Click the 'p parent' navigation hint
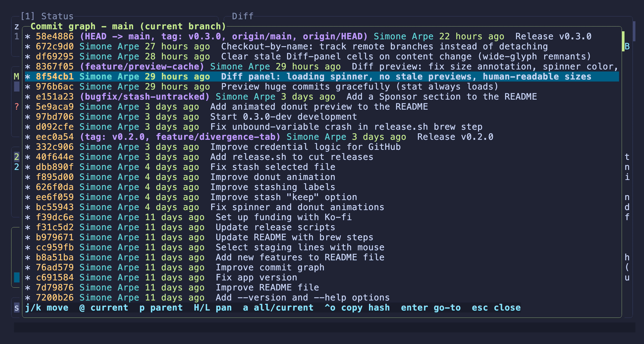The height and width of the screenshot is (344, 644). (x=161, y=307)
